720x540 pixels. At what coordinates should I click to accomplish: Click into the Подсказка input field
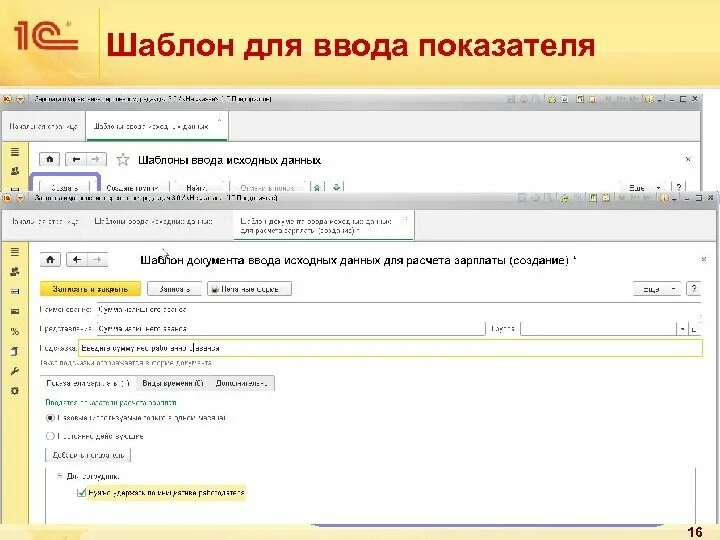pyautogui.click(x=390, y=348)
